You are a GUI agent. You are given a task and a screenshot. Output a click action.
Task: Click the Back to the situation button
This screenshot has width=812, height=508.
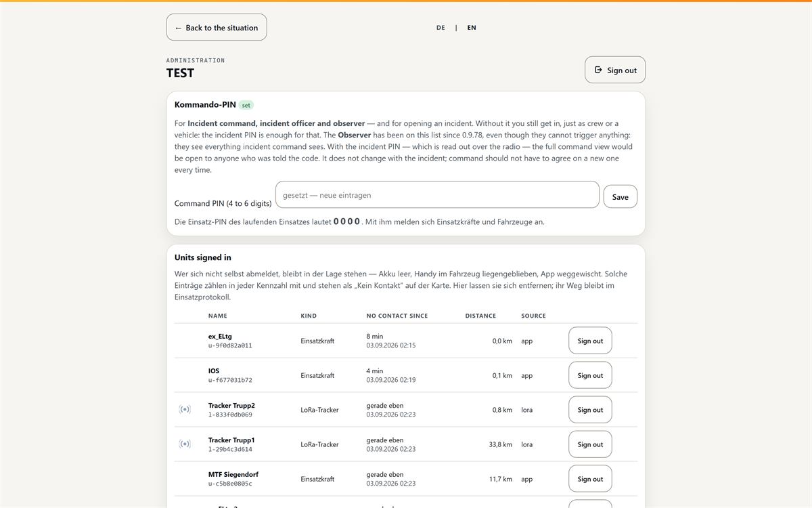pos(217,27)
